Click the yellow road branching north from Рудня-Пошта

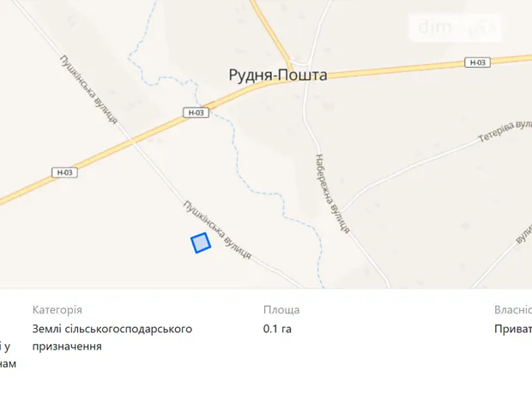coord(271,33)
